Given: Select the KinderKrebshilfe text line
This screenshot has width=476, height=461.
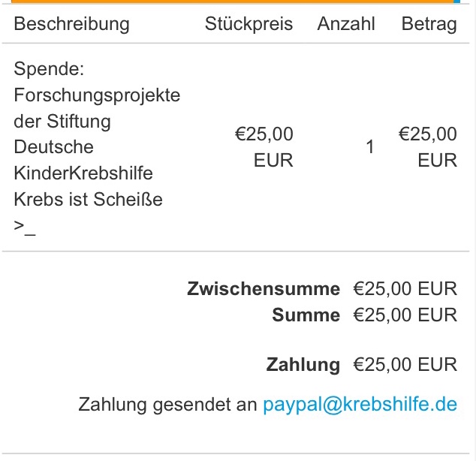Looking at the screenshot, I should (x=83, y=173).
